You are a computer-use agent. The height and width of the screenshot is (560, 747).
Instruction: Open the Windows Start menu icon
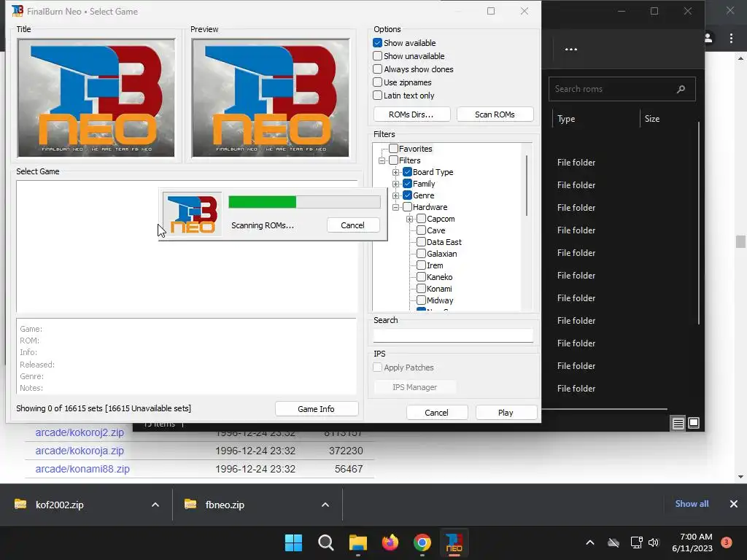(293, 542)
